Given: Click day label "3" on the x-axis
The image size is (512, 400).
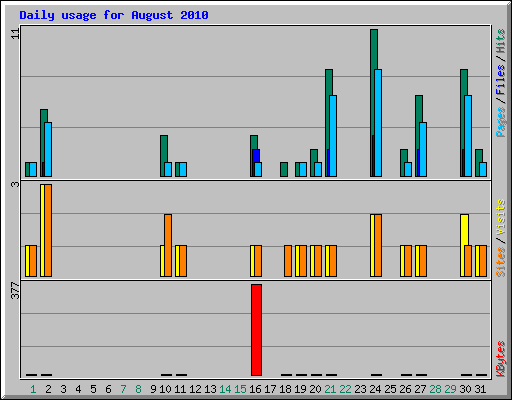Looking at the screenshot, I should pyautogui.click(x=63, y=389).
